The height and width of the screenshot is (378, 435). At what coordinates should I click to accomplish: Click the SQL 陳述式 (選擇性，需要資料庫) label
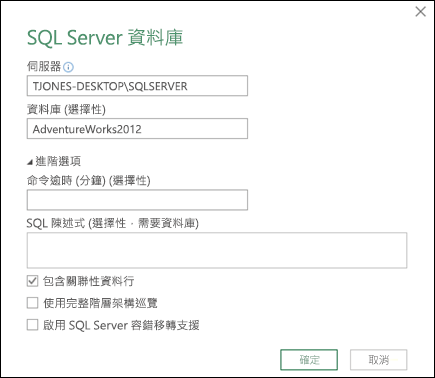pos(113,223)
